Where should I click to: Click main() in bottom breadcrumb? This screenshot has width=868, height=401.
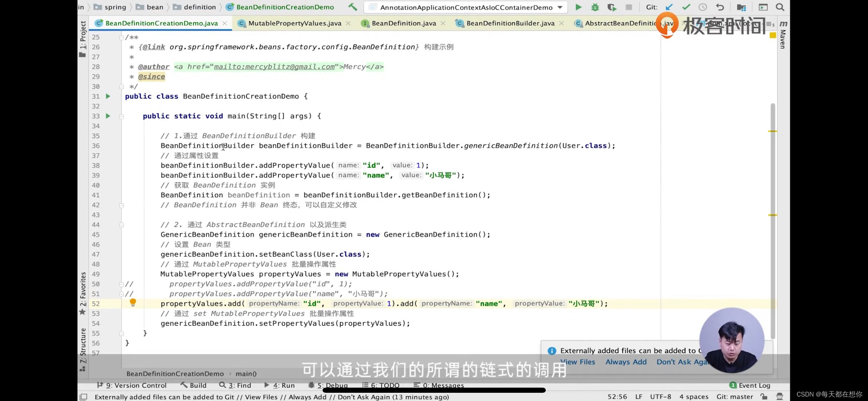[x=246, y=374]
